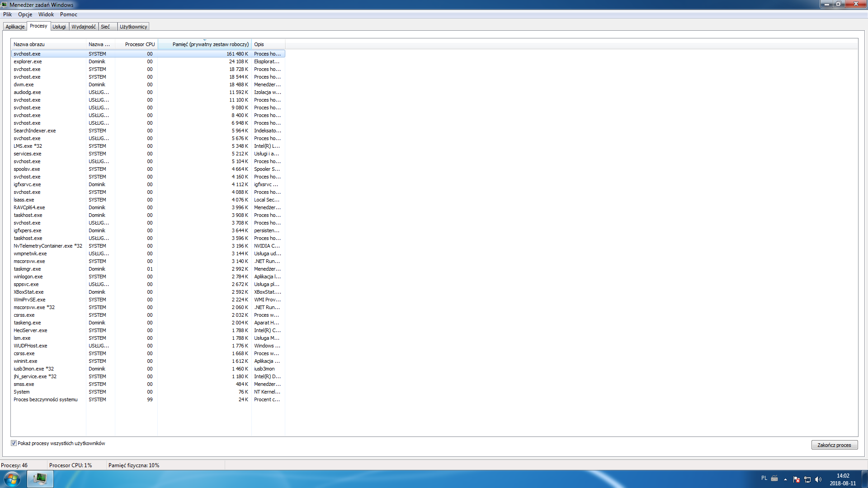This screenshot has width=868, height=488.
Task: Select the RAVCpl64.exe process
Action: click(148, 207)
